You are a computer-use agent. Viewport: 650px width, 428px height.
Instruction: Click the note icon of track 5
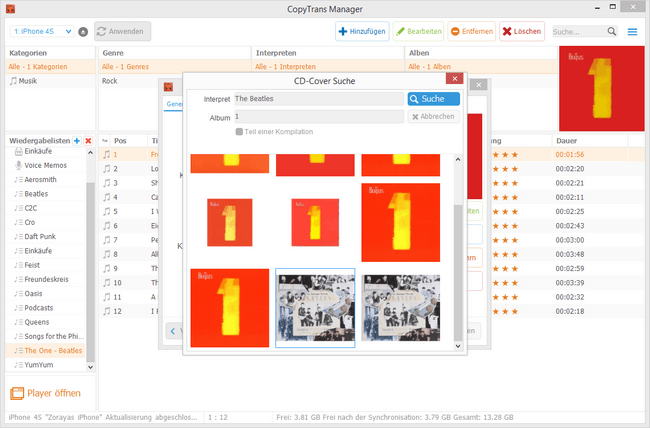click(x=107, y=212)
